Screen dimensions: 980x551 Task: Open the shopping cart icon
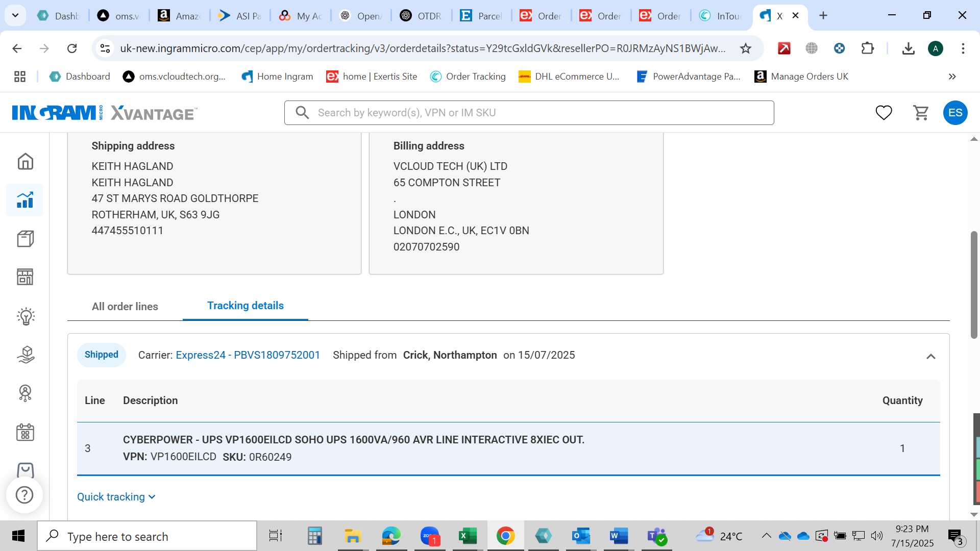[x=921, y=113]
